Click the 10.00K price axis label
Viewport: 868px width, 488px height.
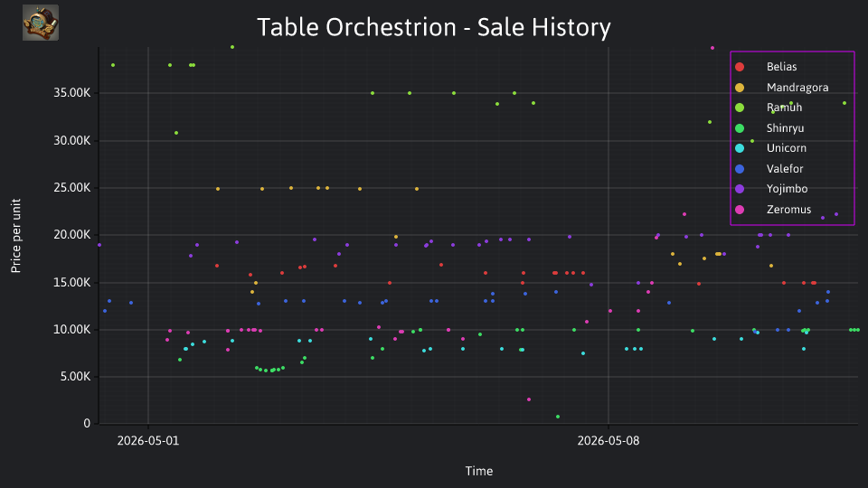click(x=72, y=330)
